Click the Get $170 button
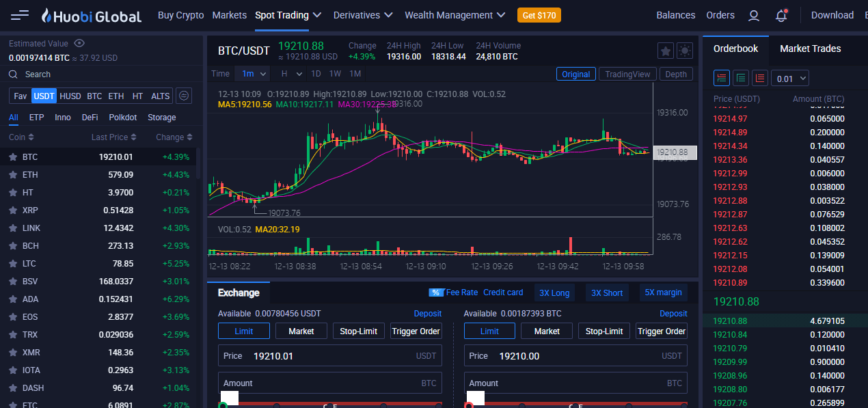Image resolution: width=868 pixels, height=408 pixels. tap(539, 15)
